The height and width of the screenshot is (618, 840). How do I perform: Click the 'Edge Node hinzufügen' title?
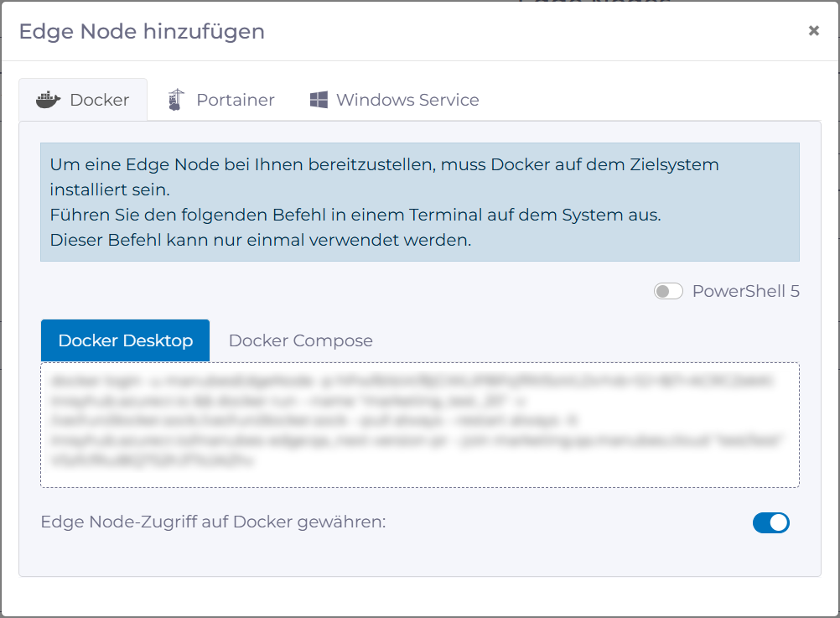(142, 31)
